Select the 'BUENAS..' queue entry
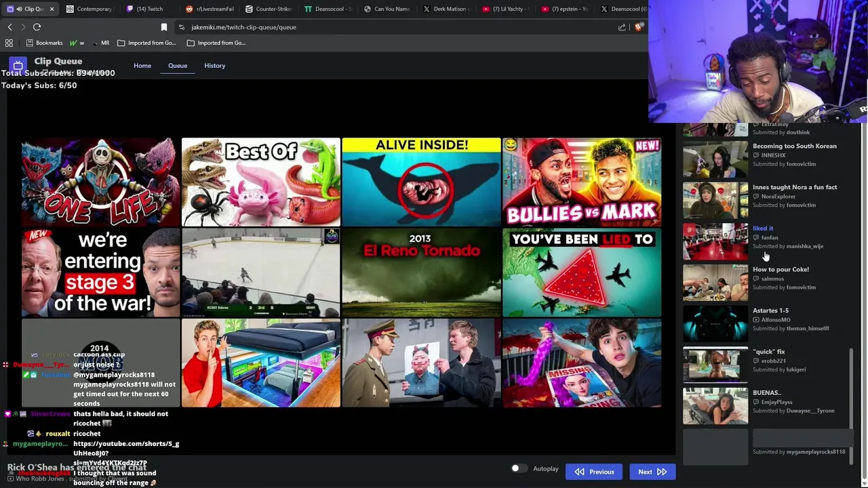This screenshot has width=868, height=488. (x=767, y=392)
